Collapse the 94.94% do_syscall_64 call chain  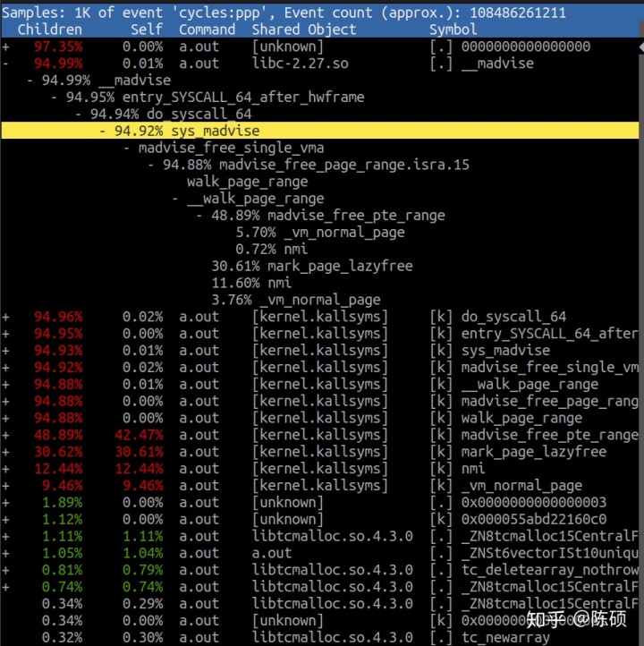[x=78, y=115]
